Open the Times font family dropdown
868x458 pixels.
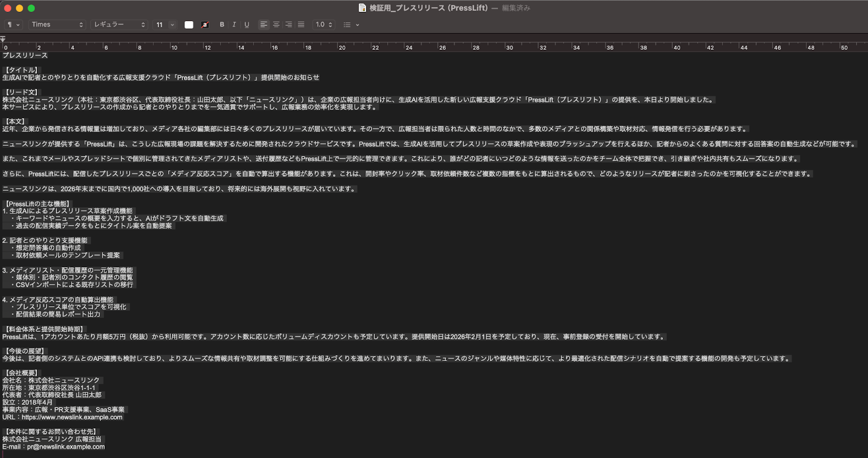click(x=57, y=24)
